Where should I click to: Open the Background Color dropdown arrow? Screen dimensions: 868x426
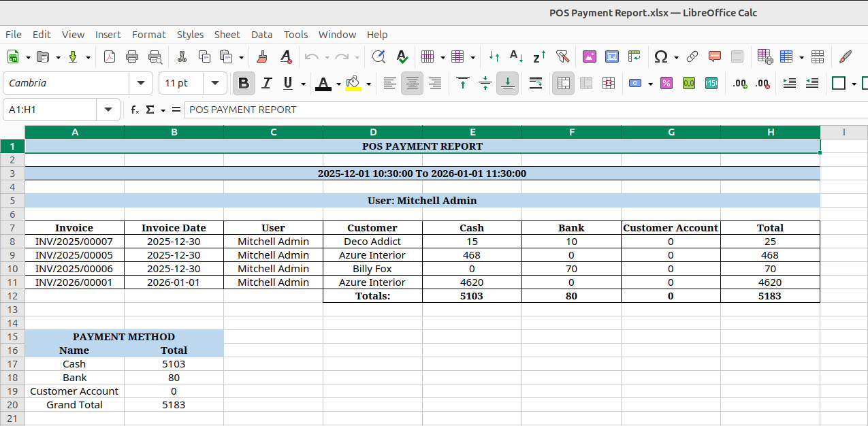point(368,84)
